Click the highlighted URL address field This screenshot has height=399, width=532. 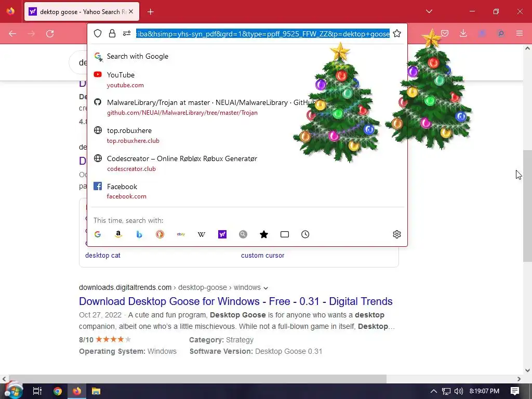click(x=263, y=34)
